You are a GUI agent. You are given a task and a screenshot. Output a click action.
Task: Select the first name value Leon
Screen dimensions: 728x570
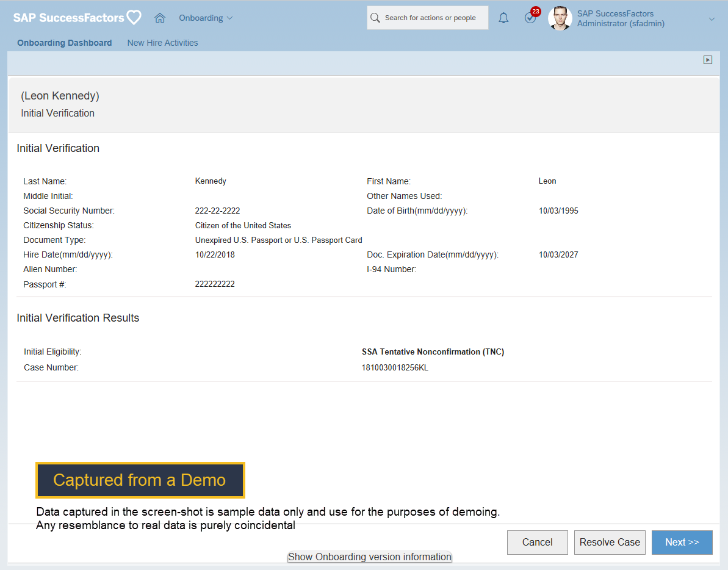click(x=547, y=181)
